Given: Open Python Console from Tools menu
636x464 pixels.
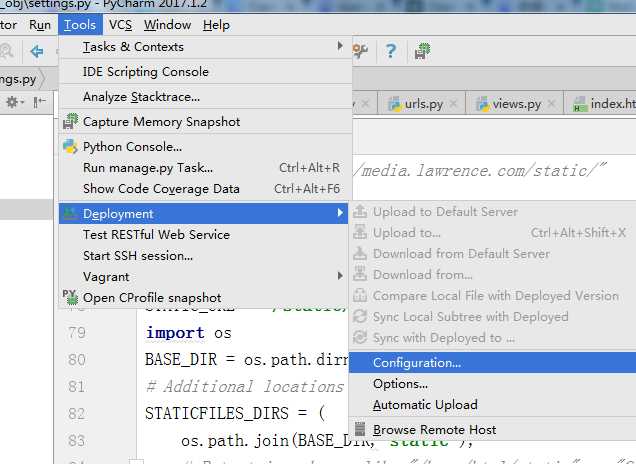Looking at the screenshot, I should (x=205, y=147).
